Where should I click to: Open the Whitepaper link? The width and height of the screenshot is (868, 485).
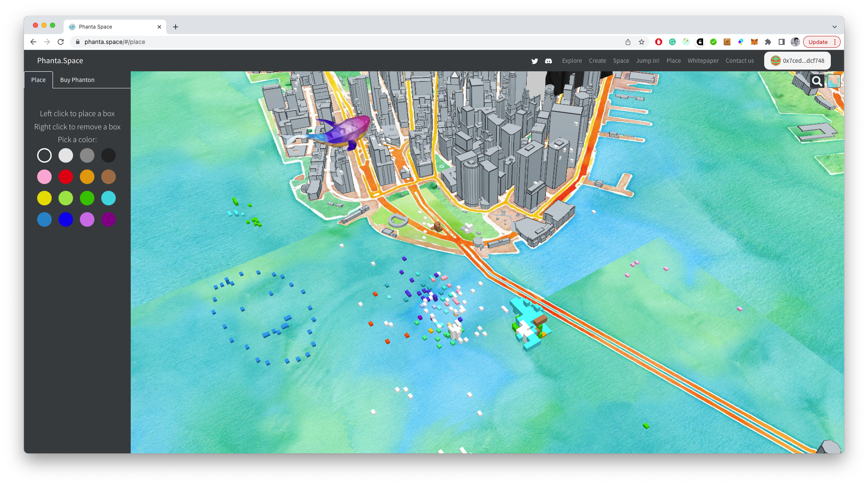pos(703,61)
